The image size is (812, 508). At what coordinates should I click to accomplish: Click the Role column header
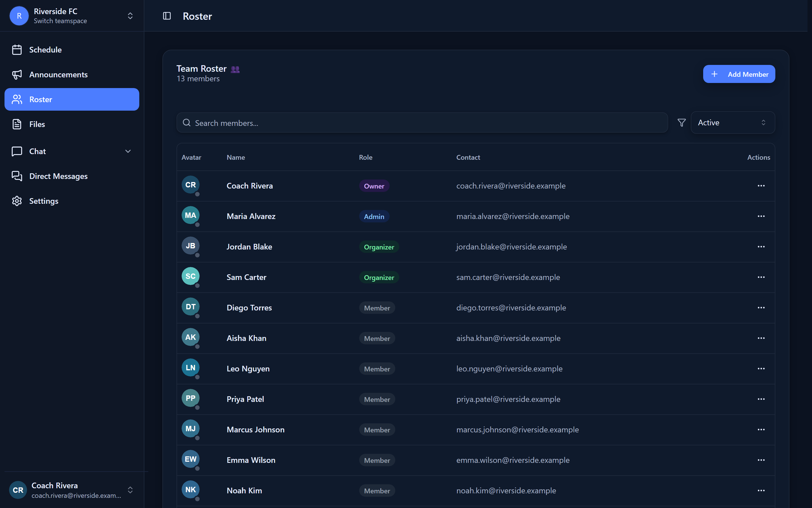pos(365,157)
